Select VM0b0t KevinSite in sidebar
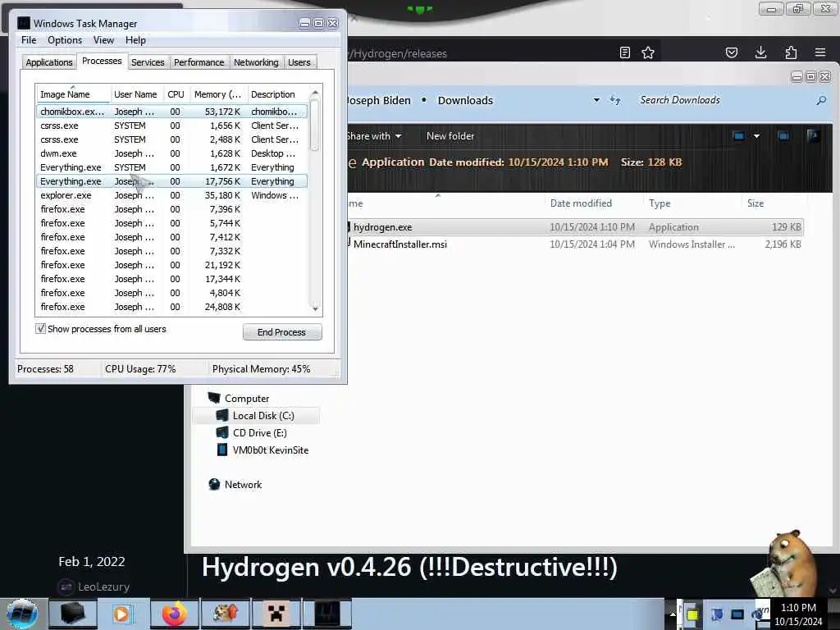 point(262,450)
